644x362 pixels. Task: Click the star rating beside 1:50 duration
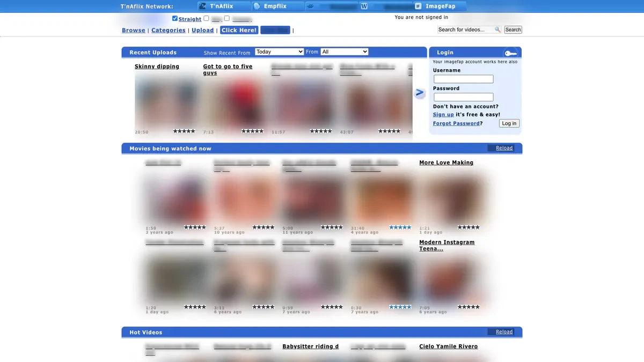pos(195,227)
